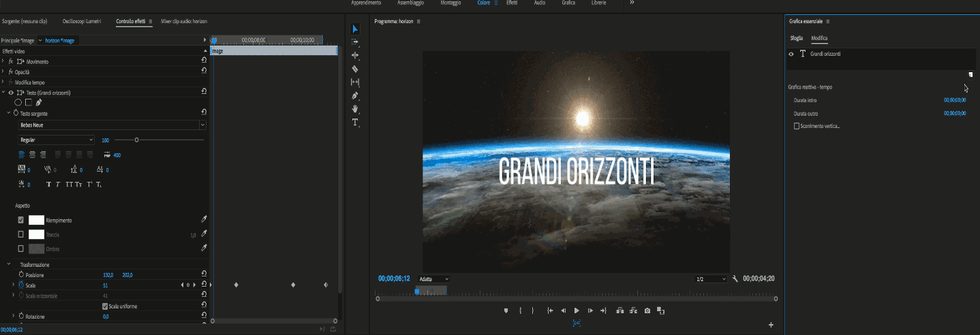Activate the Pen tool in the tools panel
The image size is (980, 335).
355,96
